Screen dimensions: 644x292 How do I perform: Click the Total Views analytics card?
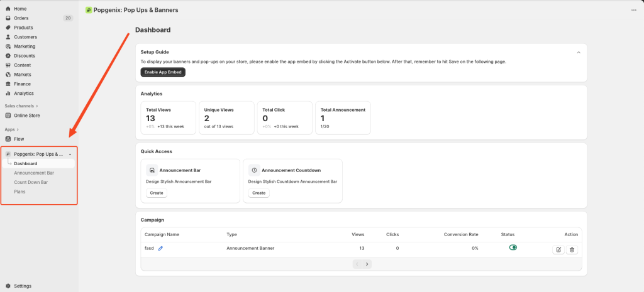click(168, 118)
